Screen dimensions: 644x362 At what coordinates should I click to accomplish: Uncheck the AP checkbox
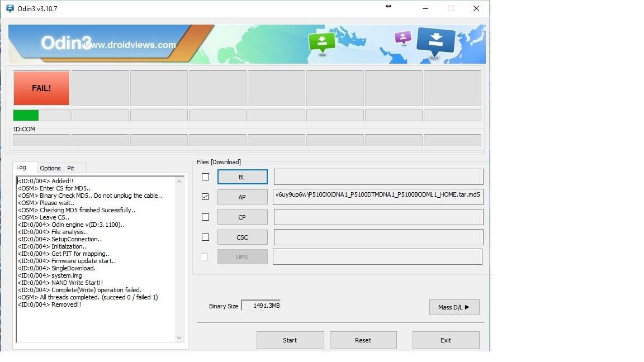pos(205,197)
